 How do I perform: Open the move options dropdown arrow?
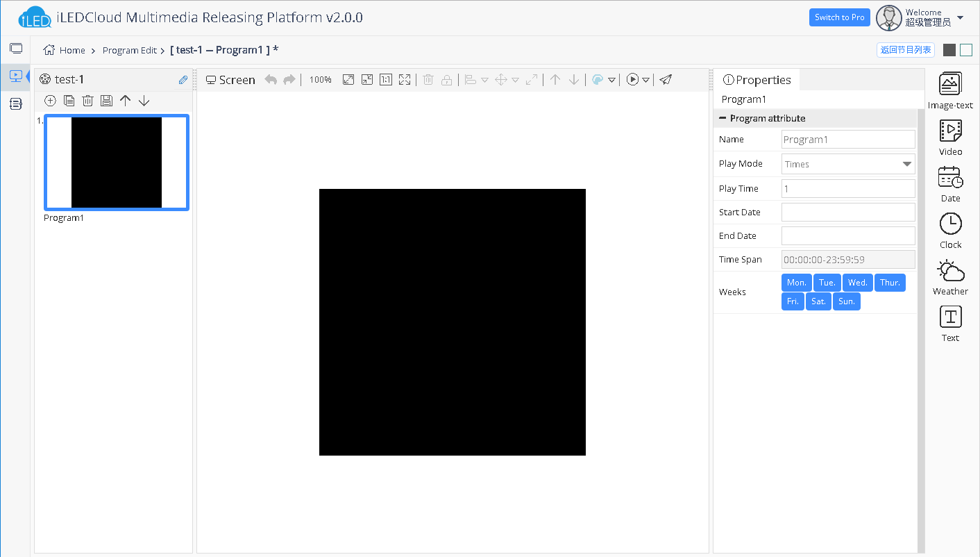click(516, 81)
